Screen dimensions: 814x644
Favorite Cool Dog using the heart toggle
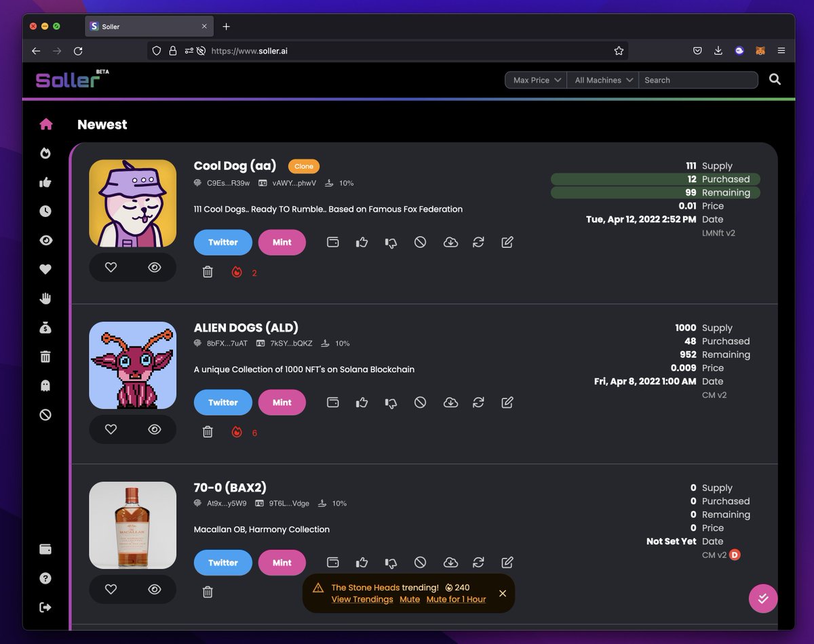111,267
